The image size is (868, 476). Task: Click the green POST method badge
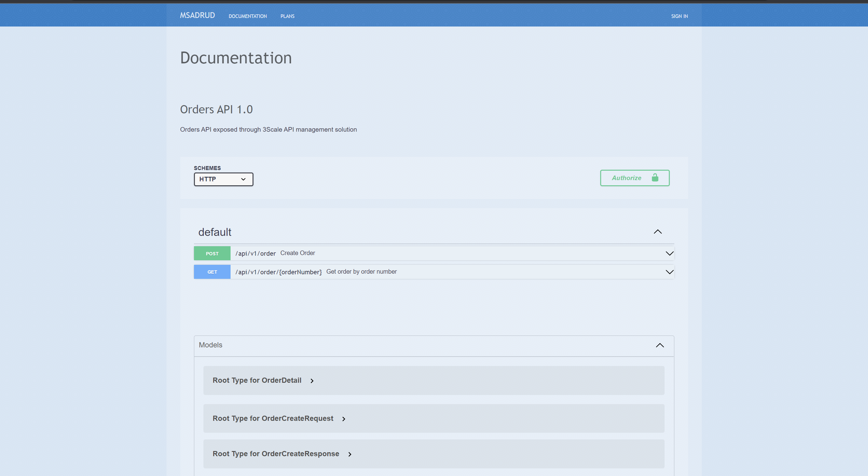click(212, 254)
